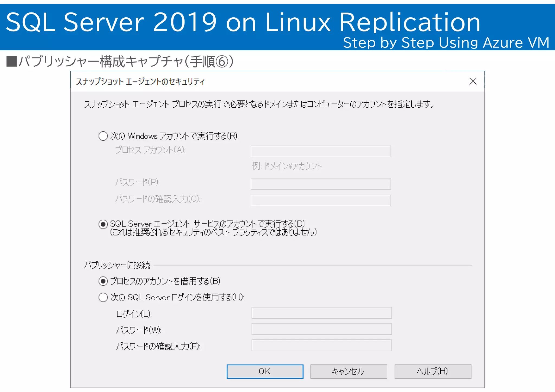Click the パスワードの確認入力(F) field

(321, 345)
